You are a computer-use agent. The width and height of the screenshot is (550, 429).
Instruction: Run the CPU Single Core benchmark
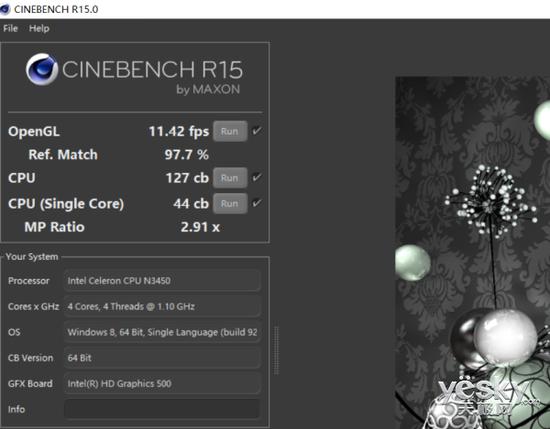[x=230, y=203]
